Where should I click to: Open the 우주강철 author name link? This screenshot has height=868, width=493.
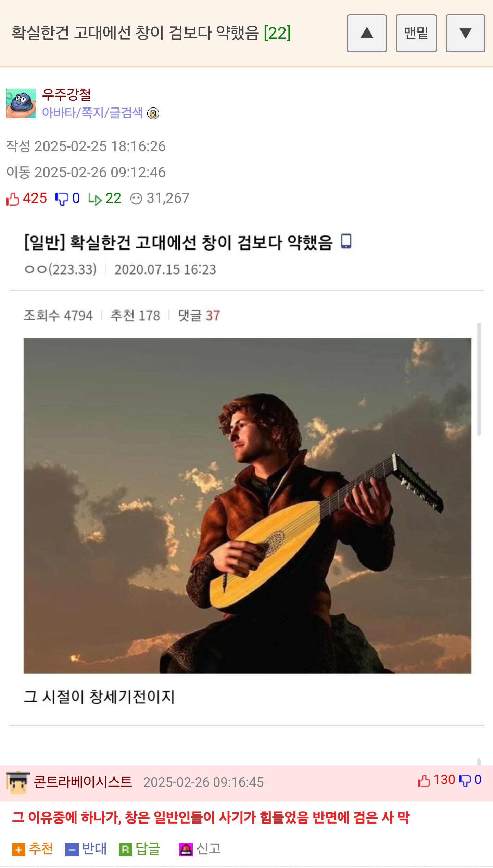coord(66,94)
